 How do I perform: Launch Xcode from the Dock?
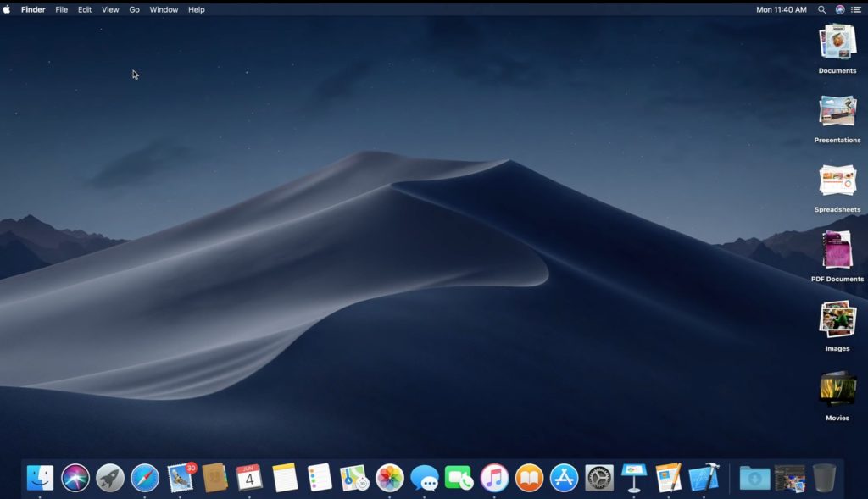coord(704,478)
